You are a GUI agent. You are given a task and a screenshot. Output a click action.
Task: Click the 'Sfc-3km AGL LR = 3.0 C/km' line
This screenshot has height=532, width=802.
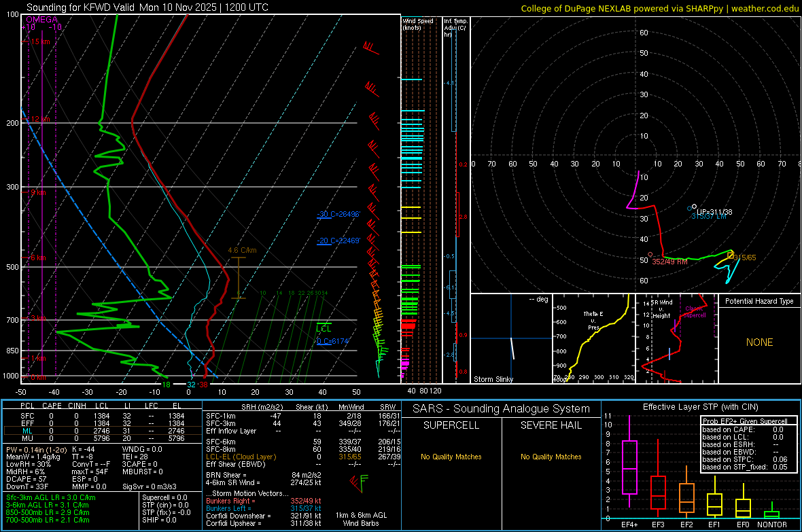tap(51, 497)
